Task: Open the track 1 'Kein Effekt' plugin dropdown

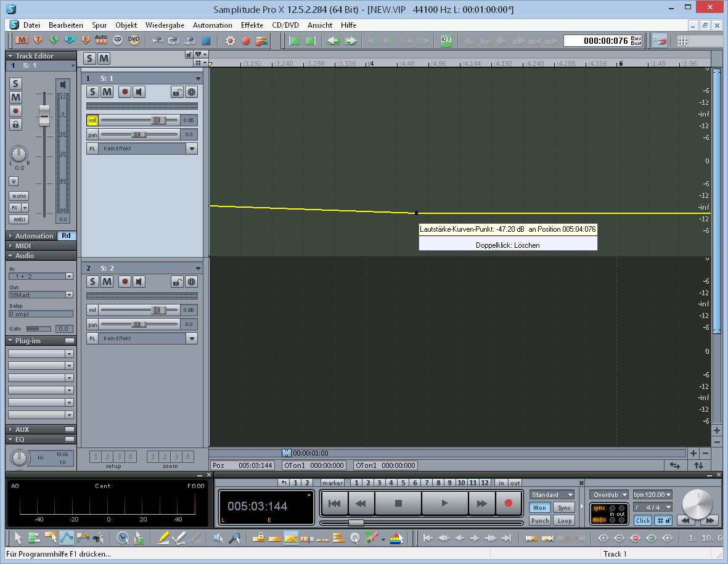Action: click(x=192, y=149)
